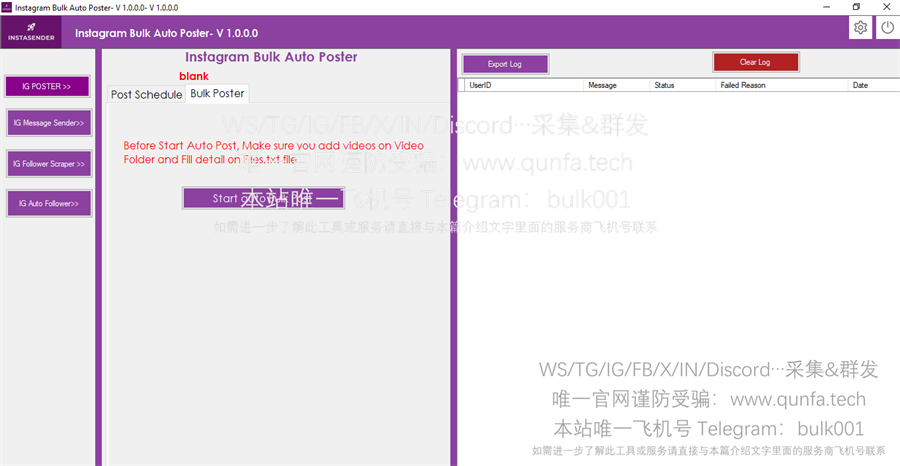The width and height of the screenshot is (900, 466).
Task: Click the 'Instagram Bulk Auto Poster' heading
Action: coord(271,57)
